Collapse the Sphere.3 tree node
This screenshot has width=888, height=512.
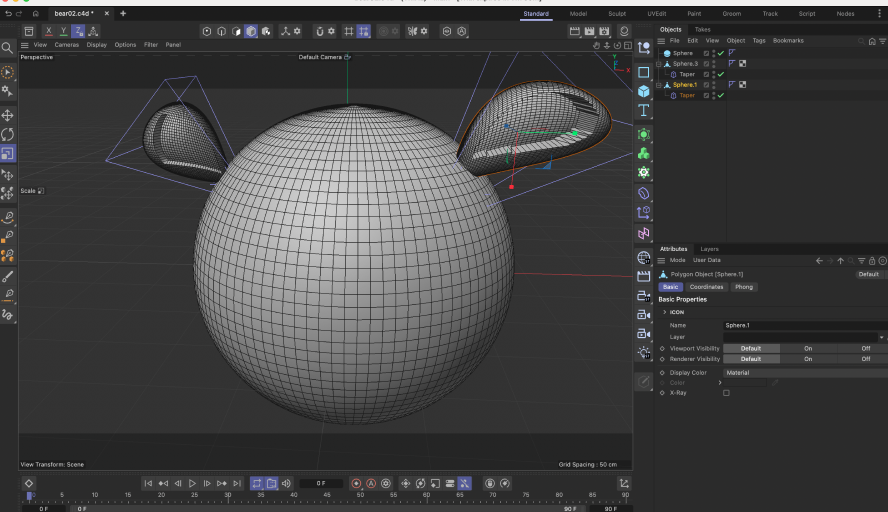click(659, 64)
